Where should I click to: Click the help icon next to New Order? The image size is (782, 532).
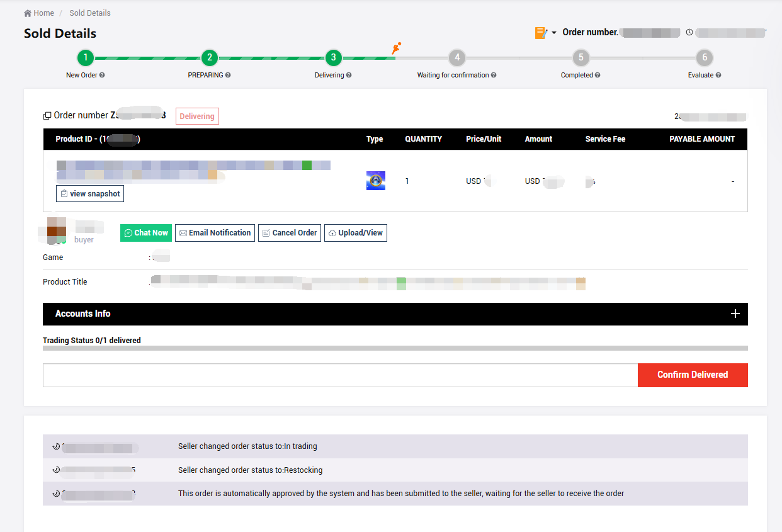pos(102,75)
